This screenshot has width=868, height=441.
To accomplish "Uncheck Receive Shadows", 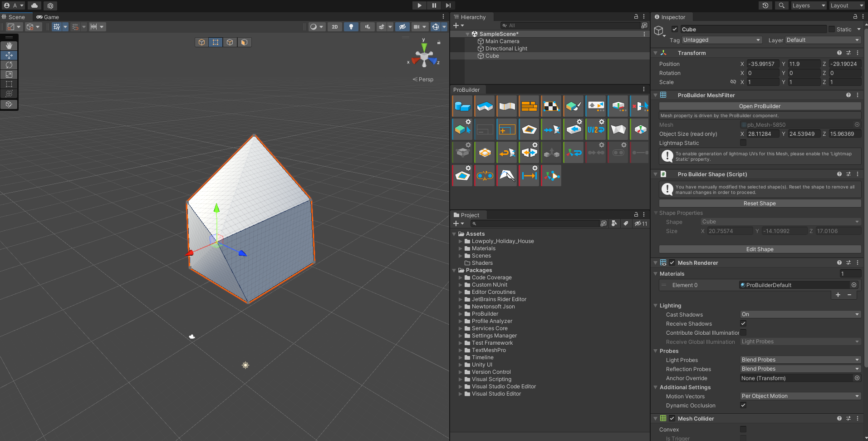I will click(x=743, y=323).
